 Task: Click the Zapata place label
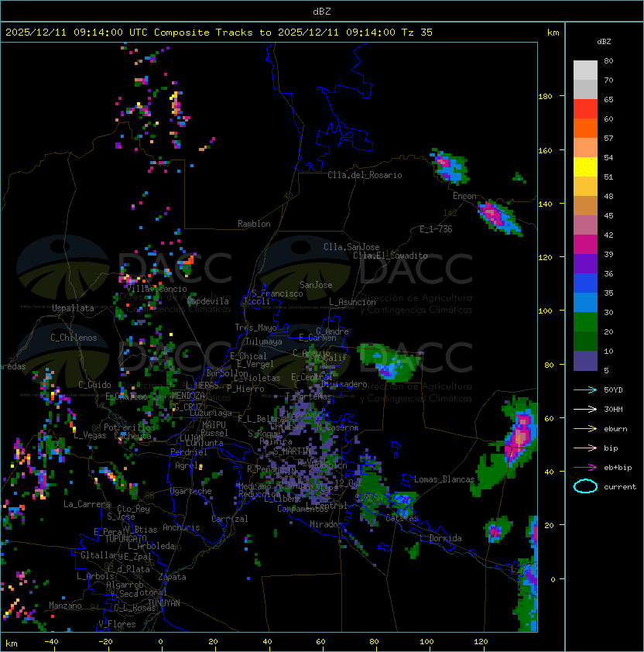point(172,577)
